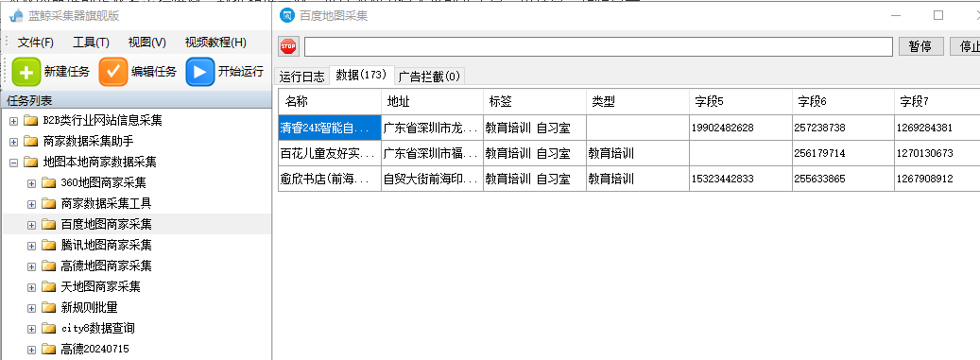
Task: Expand the B2B类行业网站信息采集 tree node
Action: coord(14,121)
